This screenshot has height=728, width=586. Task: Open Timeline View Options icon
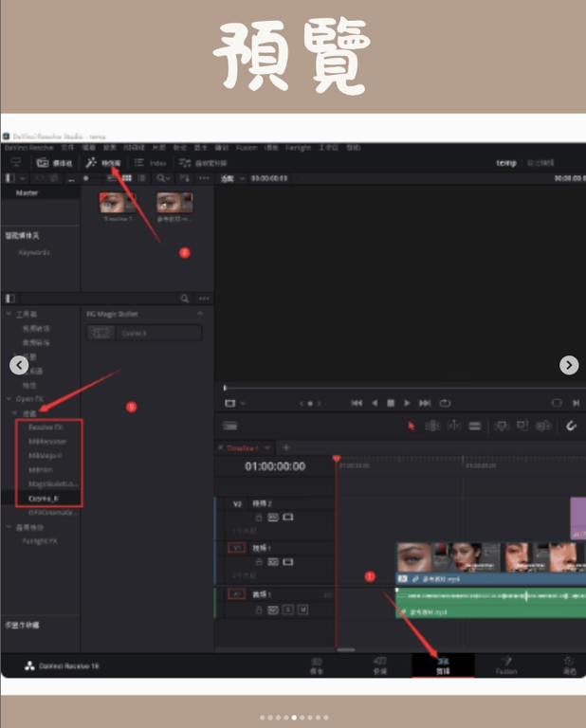[229, 426]
